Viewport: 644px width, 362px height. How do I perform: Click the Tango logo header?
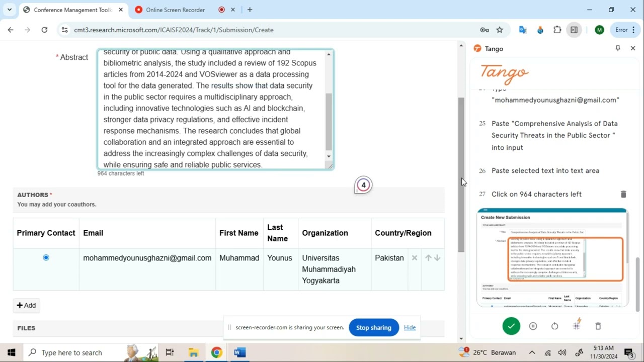tap(505, 73)
